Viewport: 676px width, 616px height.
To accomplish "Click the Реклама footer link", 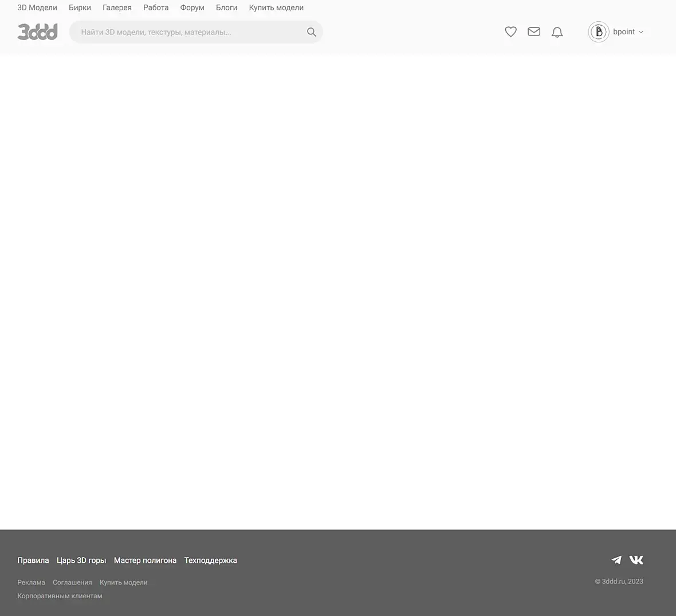I will (x=31, y=582).
